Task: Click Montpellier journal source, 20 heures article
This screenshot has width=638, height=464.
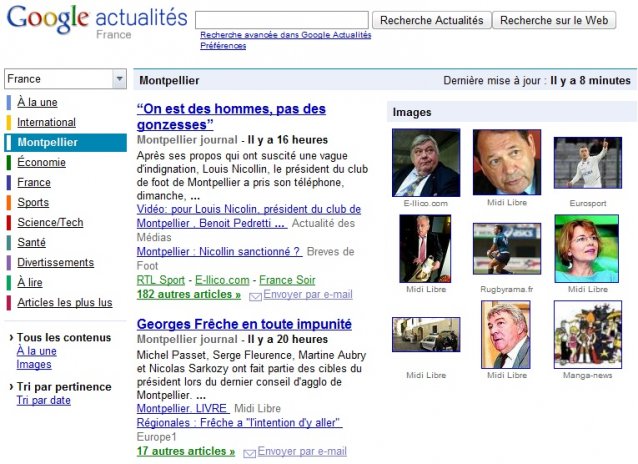Action: tap(187, 339)
